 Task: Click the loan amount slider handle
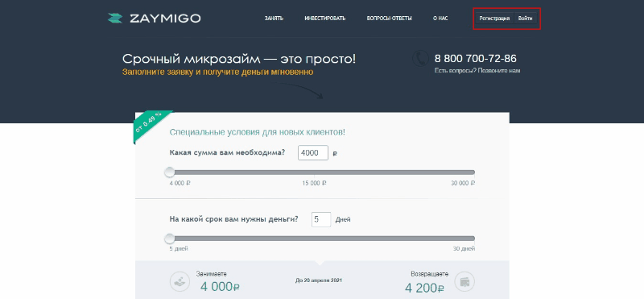(x=170, y=172)
